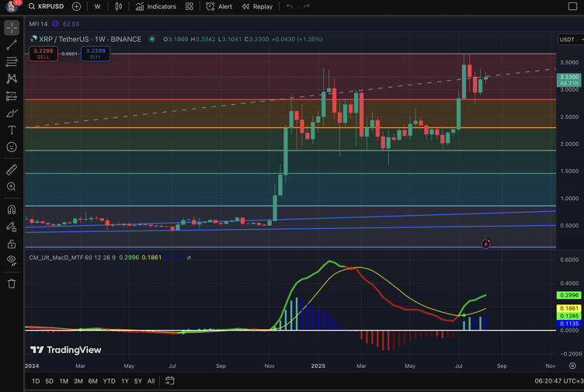
Task: Click the red SELL button
Action: point(43,54)
